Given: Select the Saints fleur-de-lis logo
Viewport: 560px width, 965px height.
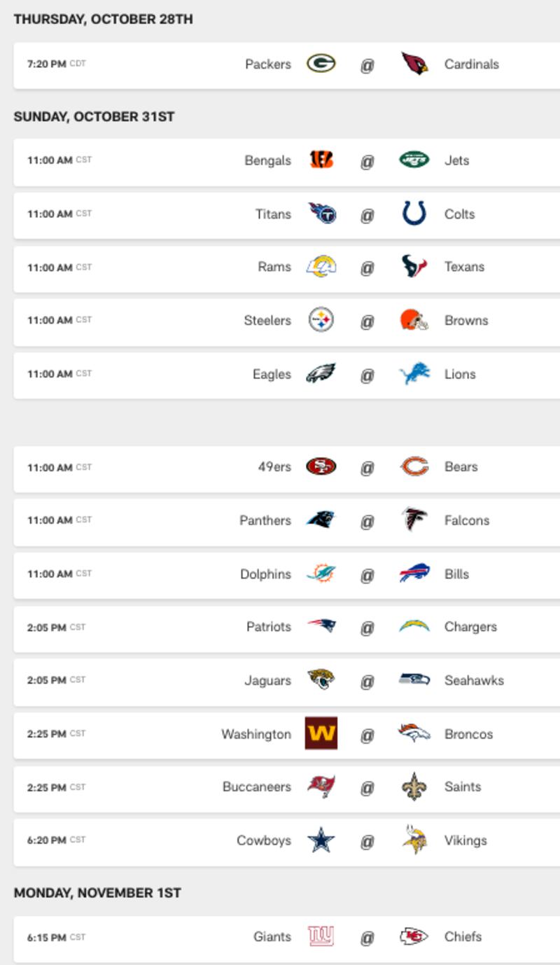Looking at the screenshot, I should (414, 787).
